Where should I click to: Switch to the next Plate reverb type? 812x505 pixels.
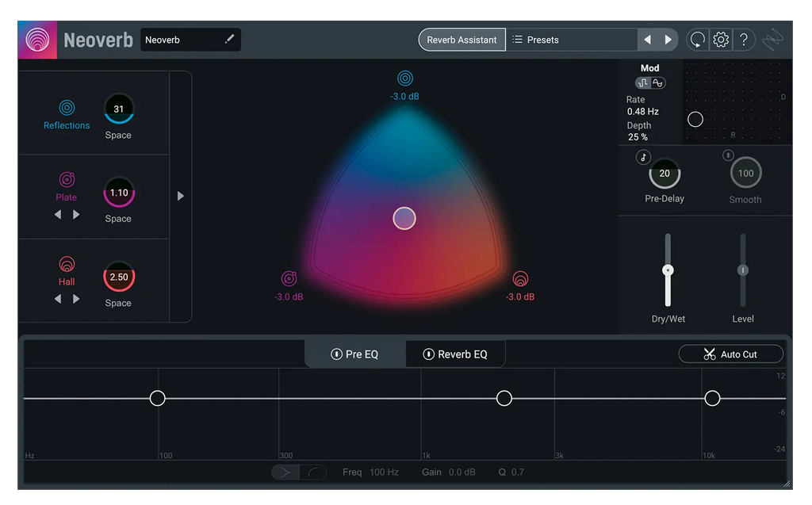[x=76, y=214]
